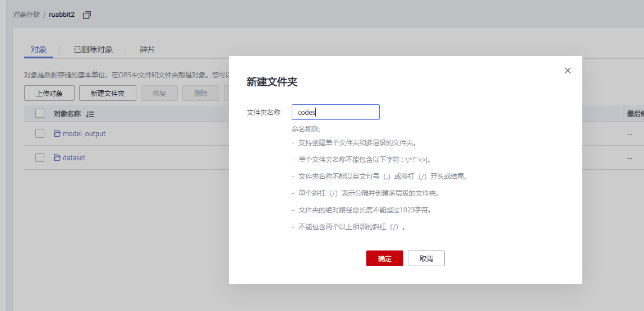Click the 新建文件夹 button

[108, 93]
